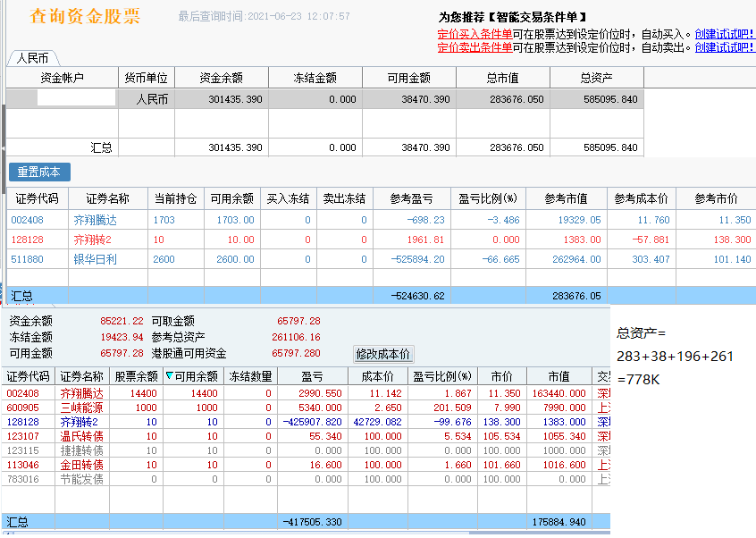Screen dimensions: 756x538
Task: Select the 银华日利 row 511880
Action: (95, 259)
